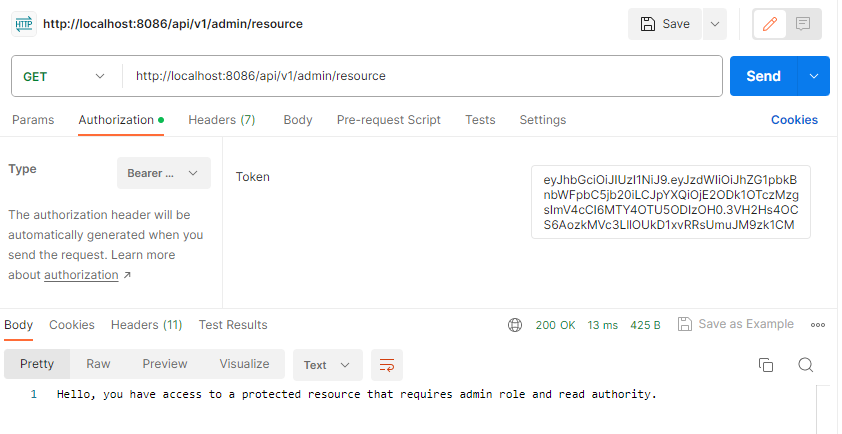Select the Authorization tab
The width and height of the screenshot is (842, 434).
[121, 120]
